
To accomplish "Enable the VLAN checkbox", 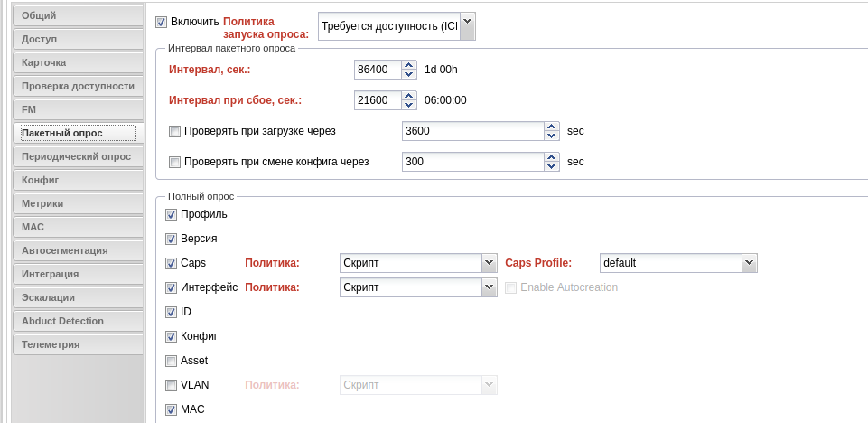I will pos(171,385).
